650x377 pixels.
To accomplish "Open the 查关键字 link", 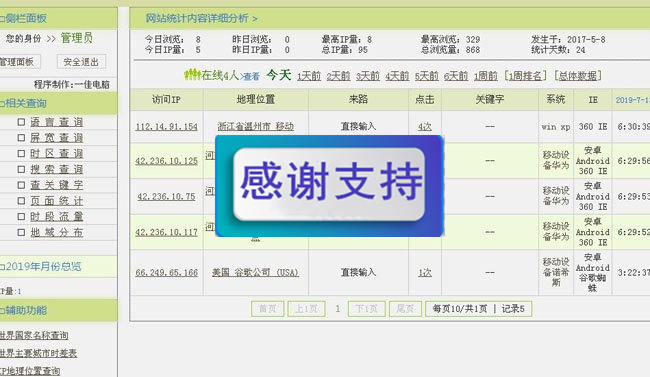I will (x=56, y=185).
